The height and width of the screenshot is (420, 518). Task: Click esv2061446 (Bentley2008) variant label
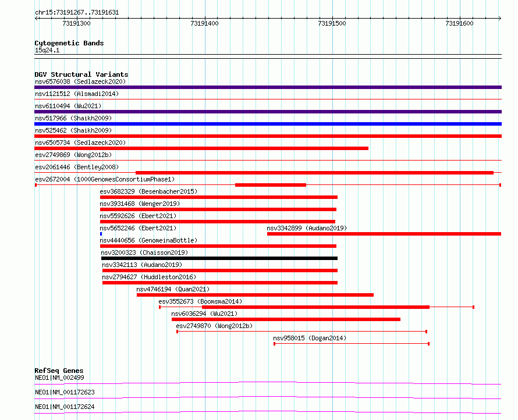[77, 167]
